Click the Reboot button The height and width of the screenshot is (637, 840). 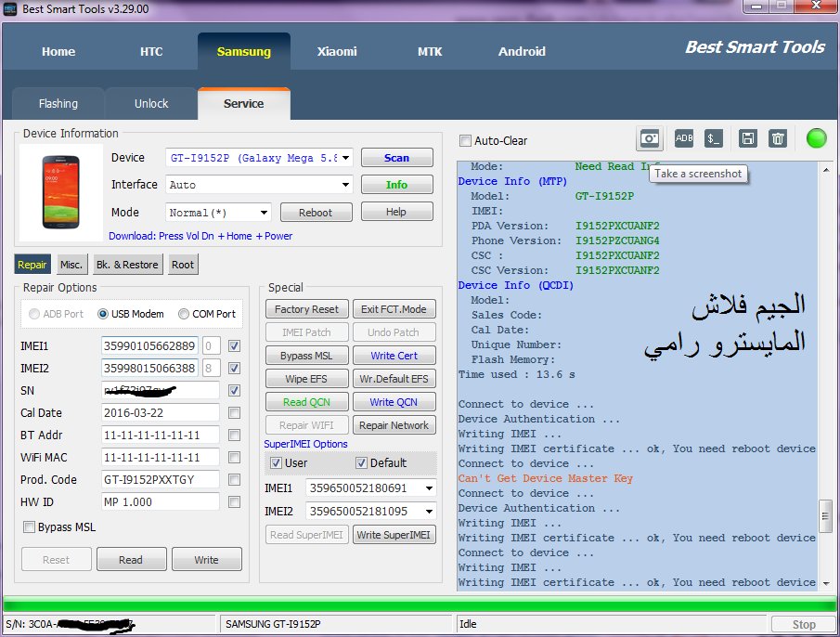click(317, 212)
